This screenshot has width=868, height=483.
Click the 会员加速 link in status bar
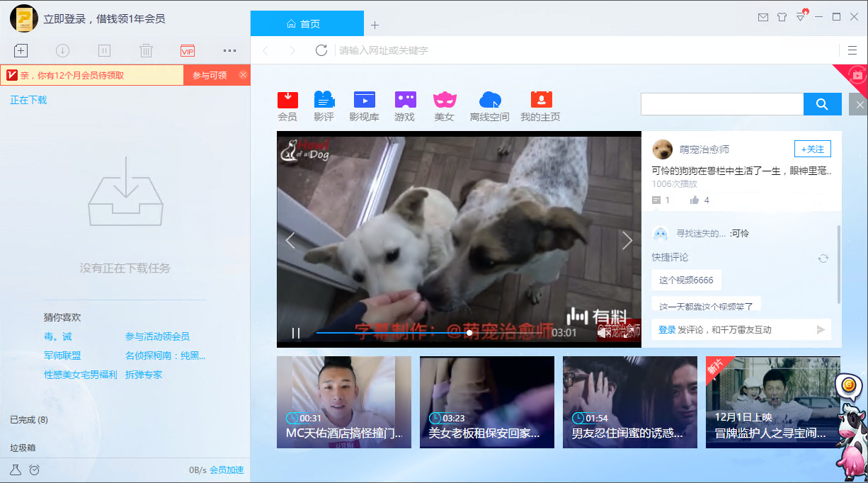tap(227, 470)
